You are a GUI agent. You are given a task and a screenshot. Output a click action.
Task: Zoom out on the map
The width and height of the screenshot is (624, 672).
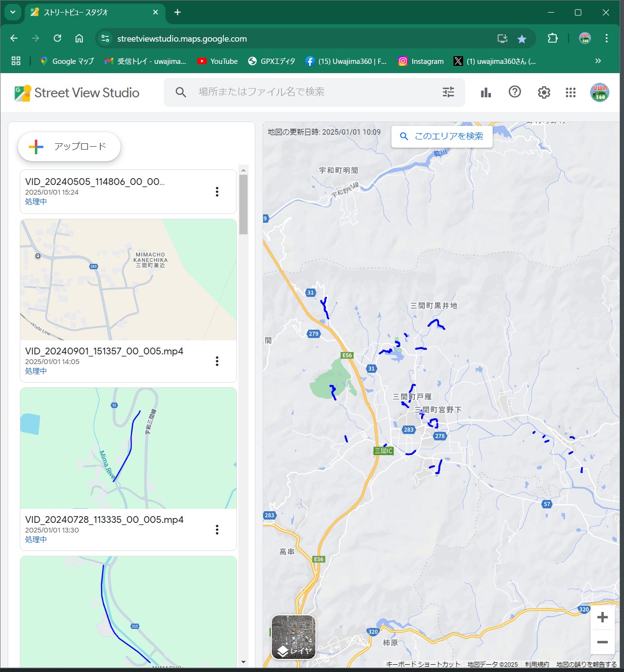pos(602,642)
